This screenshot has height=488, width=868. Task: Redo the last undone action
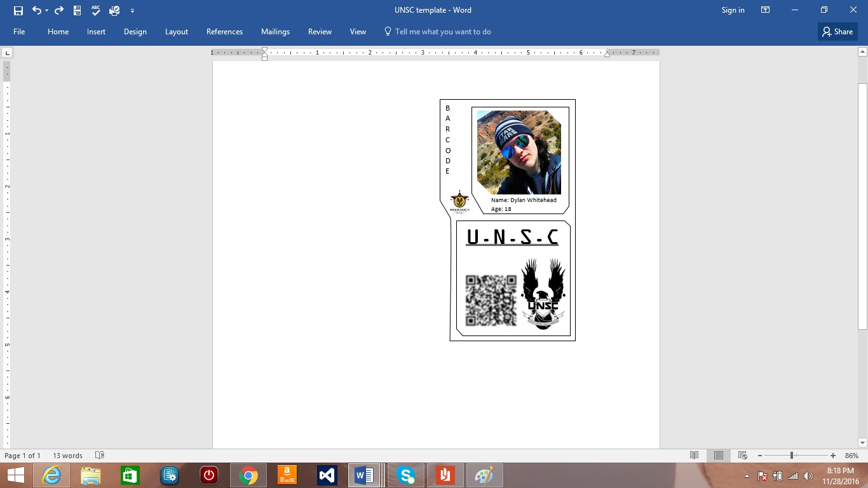pos(58,10)
